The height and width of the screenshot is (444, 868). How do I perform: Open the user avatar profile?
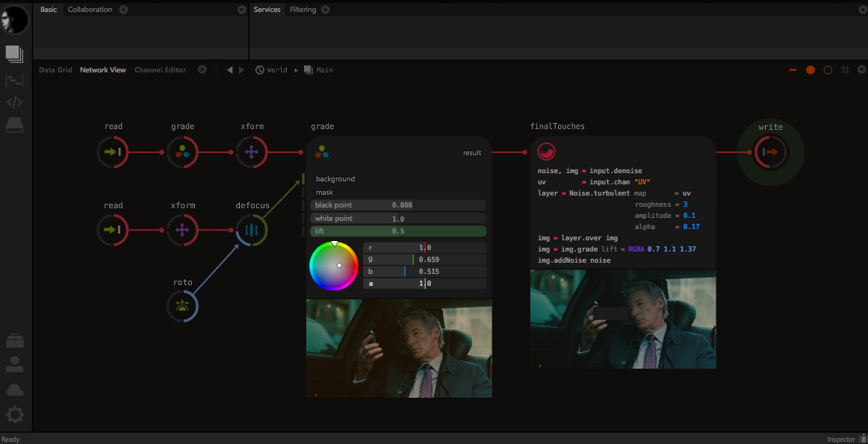coord(15,19)
